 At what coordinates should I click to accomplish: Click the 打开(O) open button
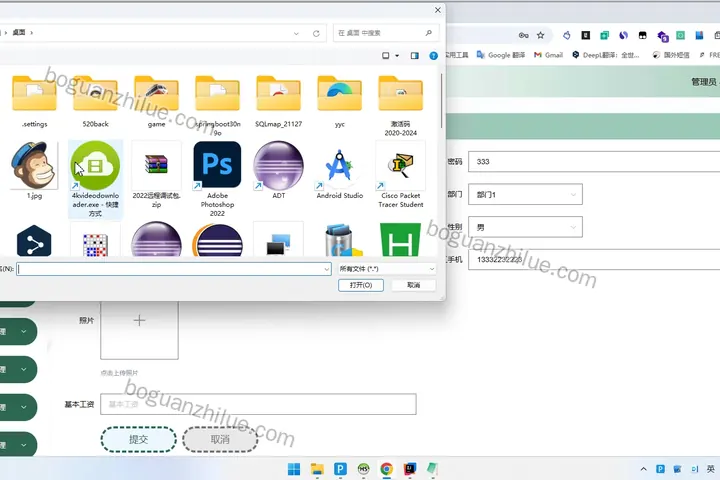pos(361,285)
